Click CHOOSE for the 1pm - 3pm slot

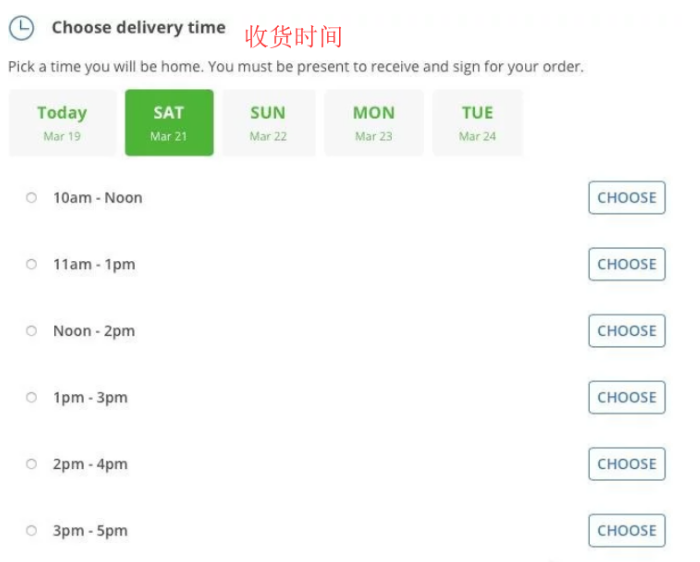click(626, 398)
